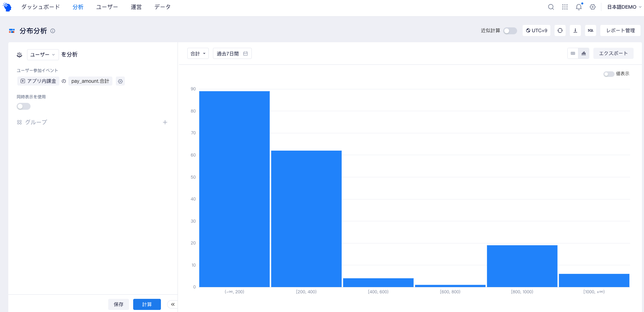644x312 pixels.
Task: Click the [1000, +∞) bar
Action: [x=594, y=280]
